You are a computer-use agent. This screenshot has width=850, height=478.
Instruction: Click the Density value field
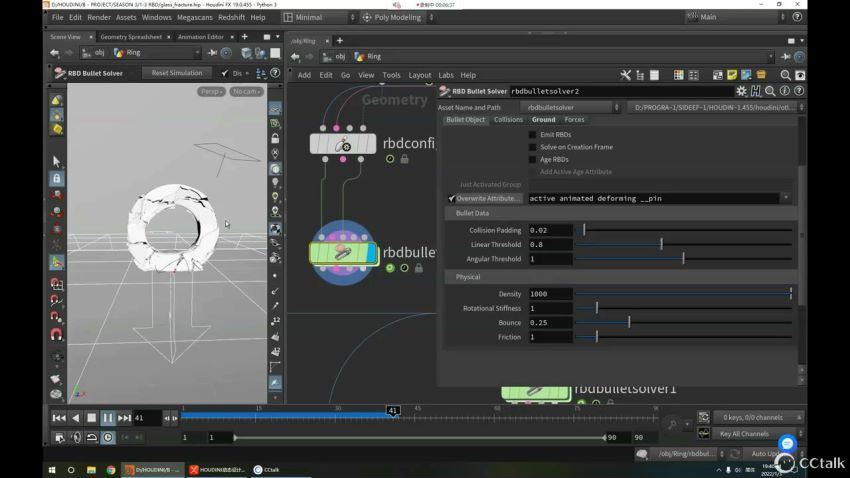click(x=550, y=294)
